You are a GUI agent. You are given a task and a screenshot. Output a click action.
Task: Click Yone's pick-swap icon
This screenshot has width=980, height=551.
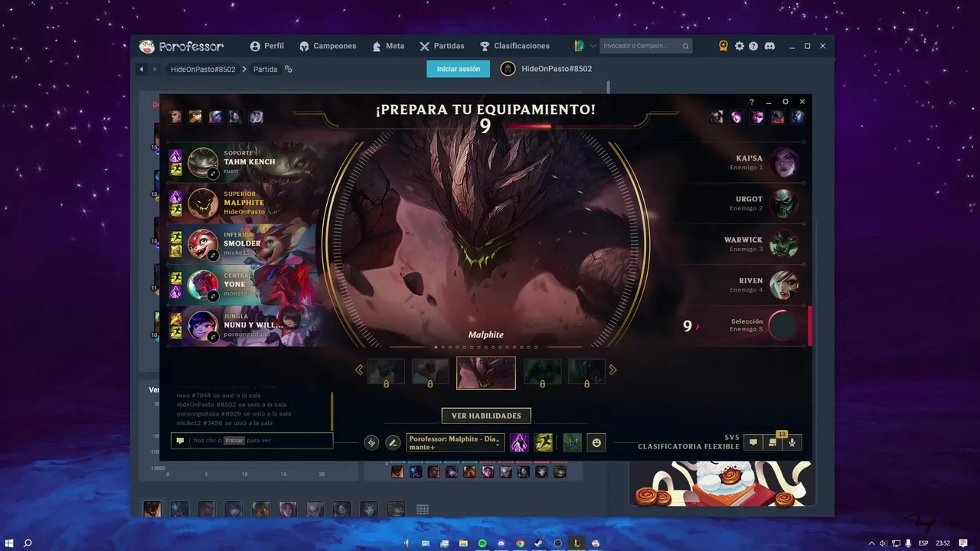click(x=214, y=295)
